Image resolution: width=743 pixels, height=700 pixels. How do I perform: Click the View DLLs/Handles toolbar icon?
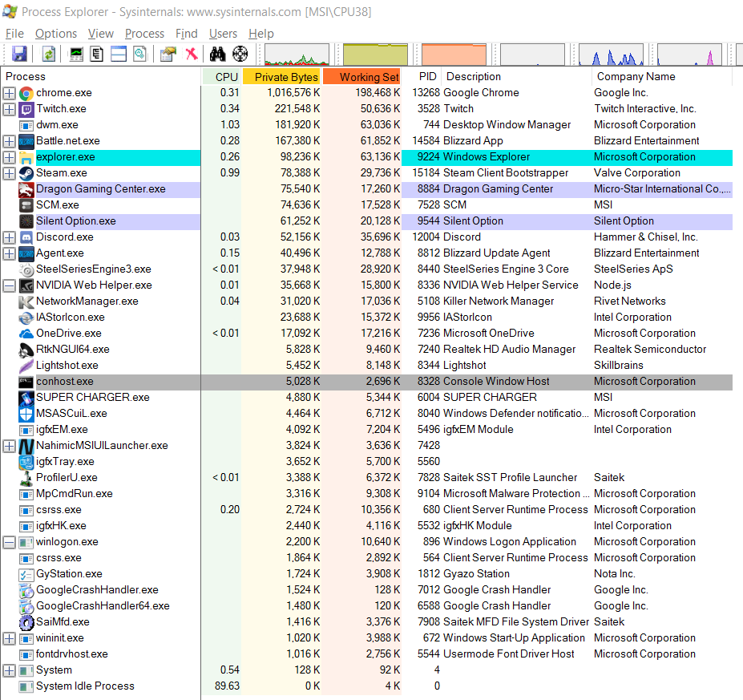[x=139, y=54]
